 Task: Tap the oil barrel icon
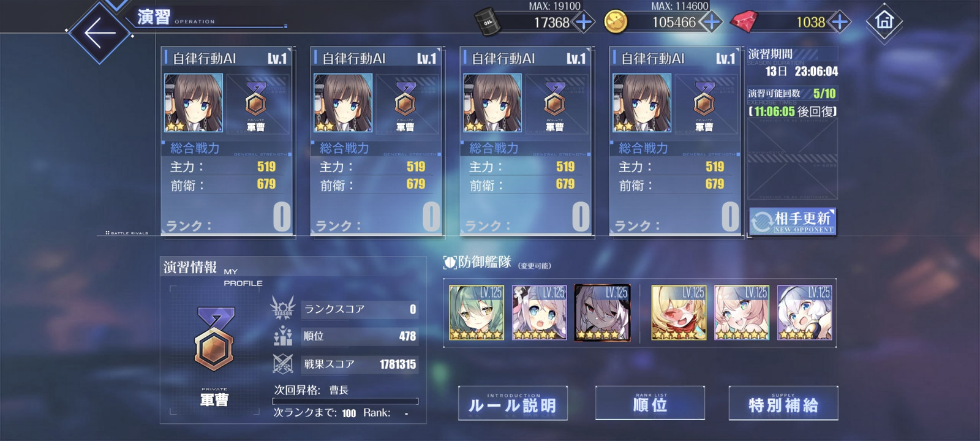tap(488, 23)
